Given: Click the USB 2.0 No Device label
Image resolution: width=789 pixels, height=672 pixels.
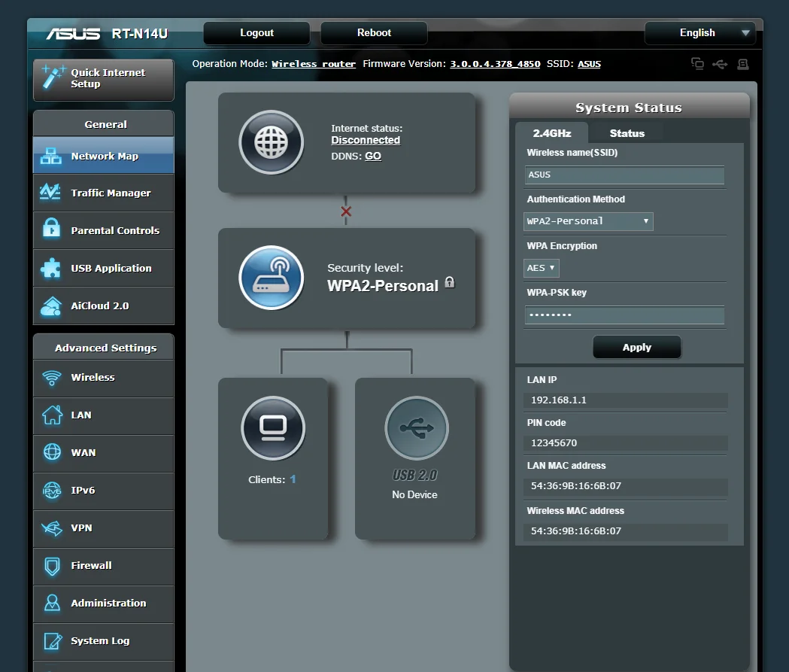Looking at the screenshot, I should (x=414, y=495).
